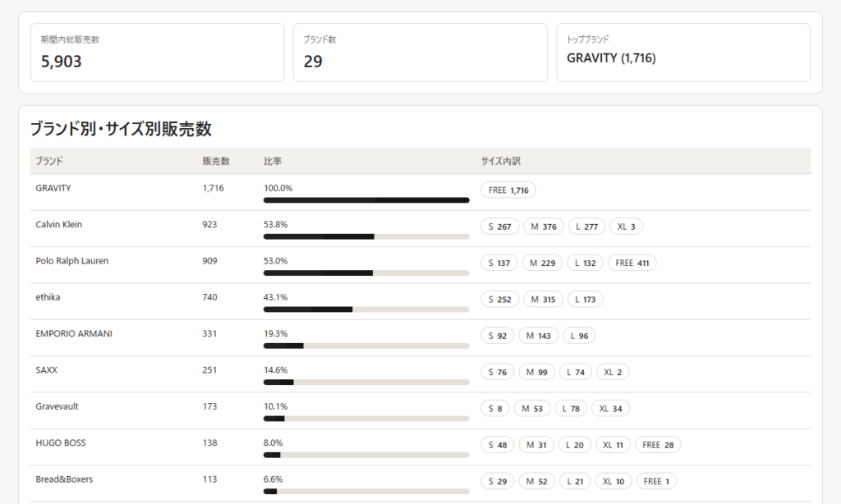Image resolution: width=841 pixels, height=504 pixels.
Task: Select the ethika brand name
Action: pos(48,298)
